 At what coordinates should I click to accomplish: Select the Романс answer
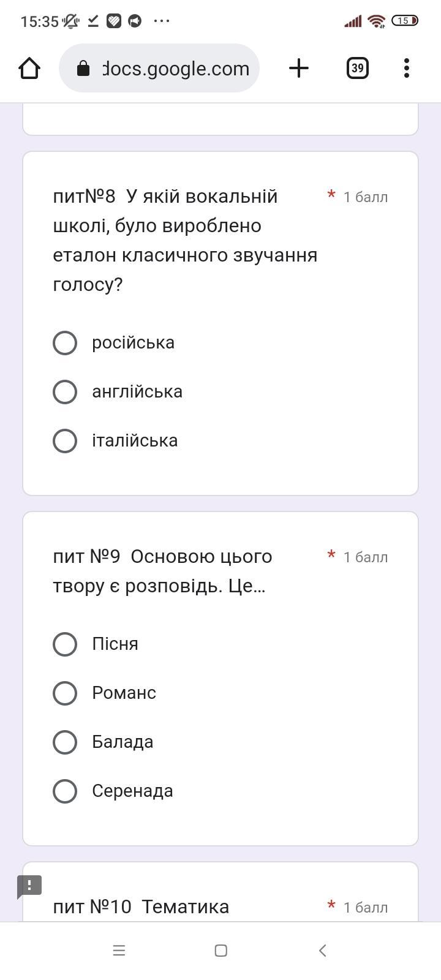(65, 693)
